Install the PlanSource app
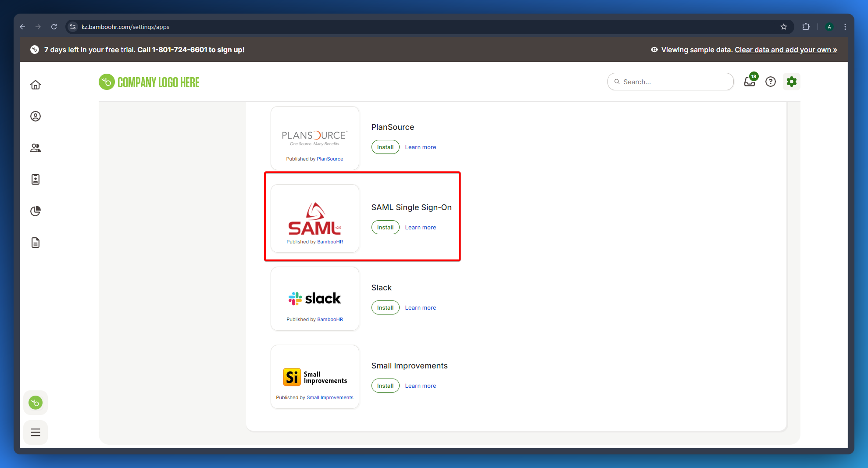Screen dimensions: 868x468 [385, 147]
